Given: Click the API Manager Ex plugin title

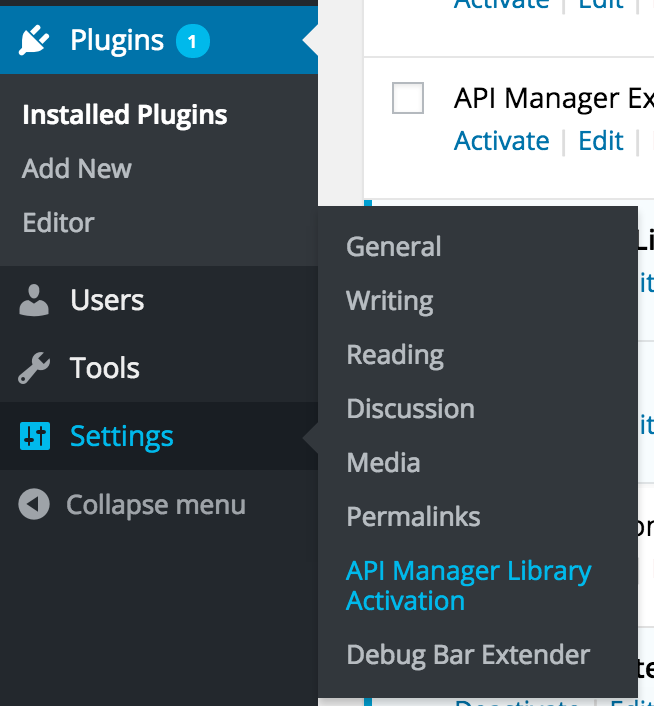Looking at the screenshot, I should tap(554, 98).
